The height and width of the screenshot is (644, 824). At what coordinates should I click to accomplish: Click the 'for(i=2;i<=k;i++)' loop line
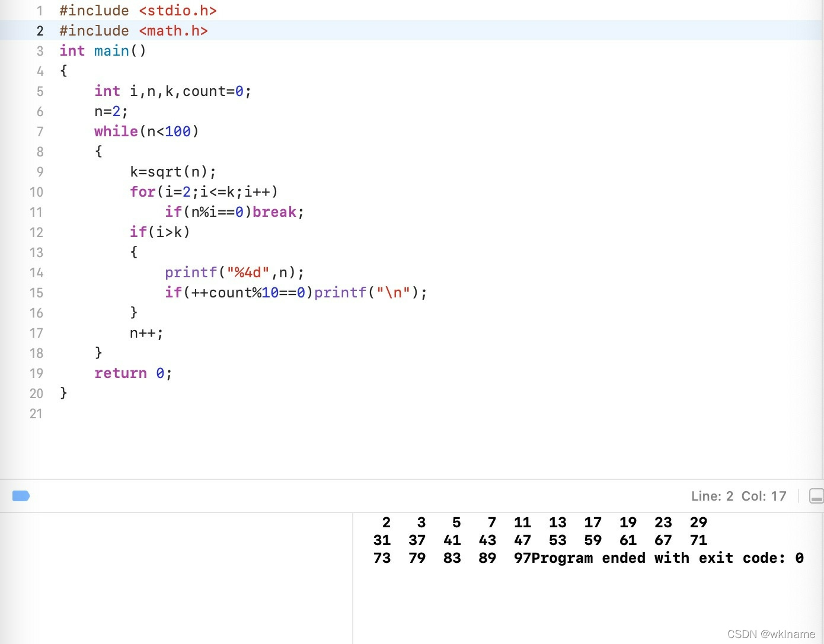[x=204, y=192]
